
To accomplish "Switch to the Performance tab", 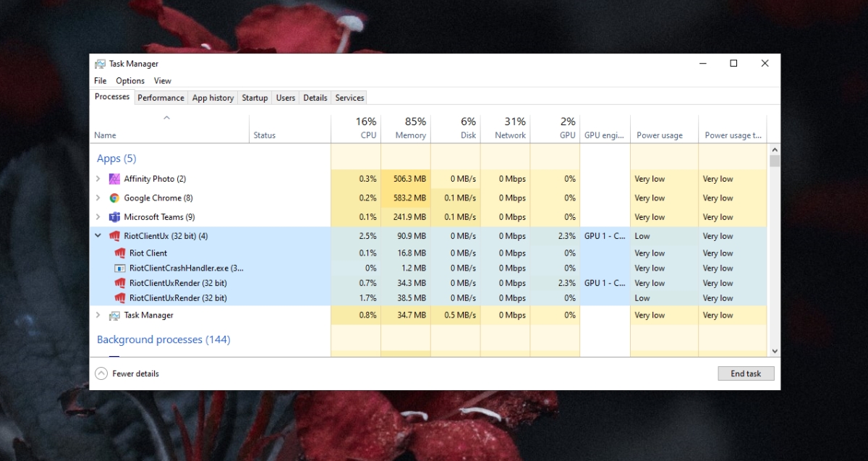I will point(161,98).
